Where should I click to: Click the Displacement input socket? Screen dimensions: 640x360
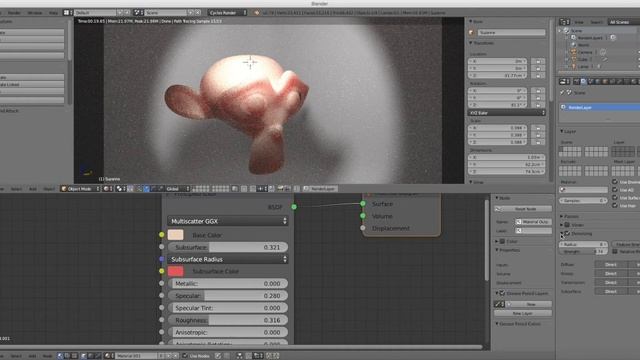pos(363,228)
